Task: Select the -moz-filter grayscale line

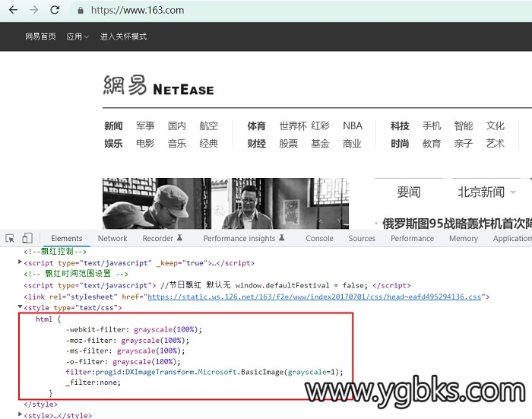Action: click(x=127, y=340)
